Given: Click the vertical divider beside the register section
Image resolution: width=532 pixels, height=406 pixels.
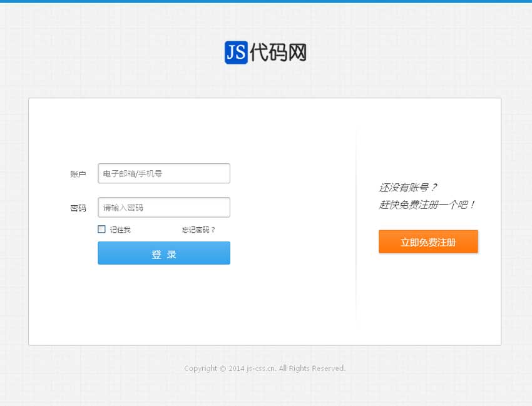Looking at the screenshot, I should point(356,225).
